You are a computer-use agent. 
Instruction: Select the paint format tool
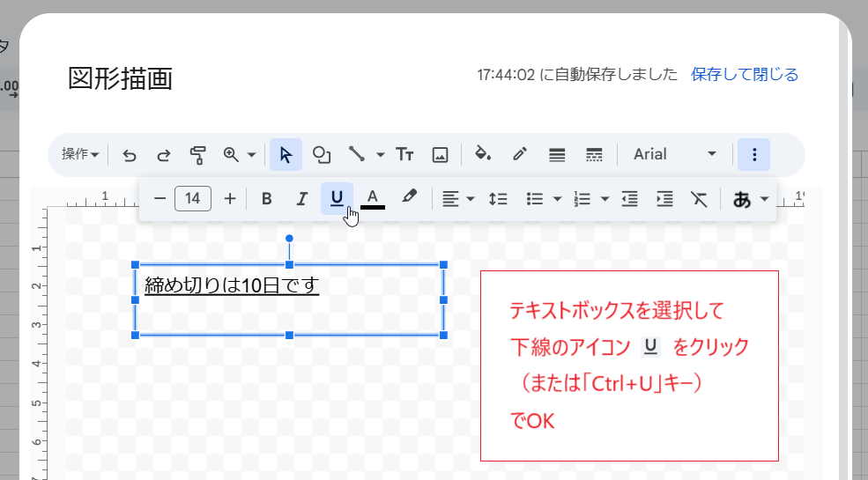click(197, 155)
